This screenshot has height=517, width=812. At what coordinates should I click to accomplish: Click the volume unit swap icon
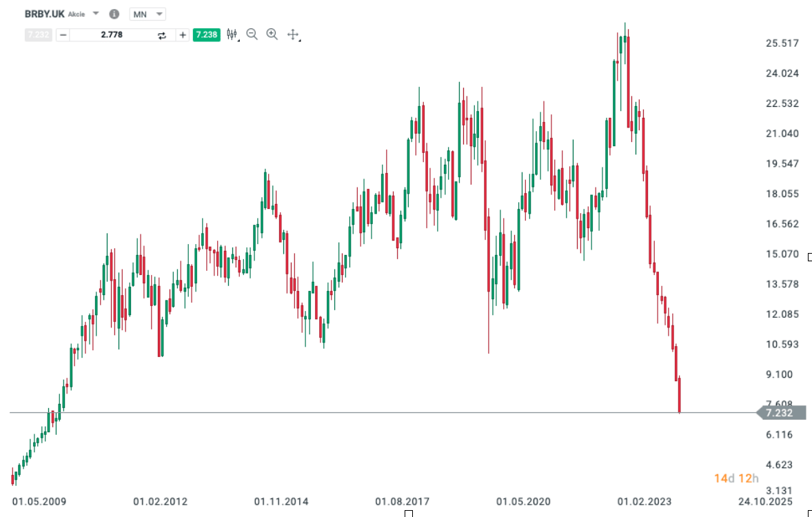pos(162,34)
